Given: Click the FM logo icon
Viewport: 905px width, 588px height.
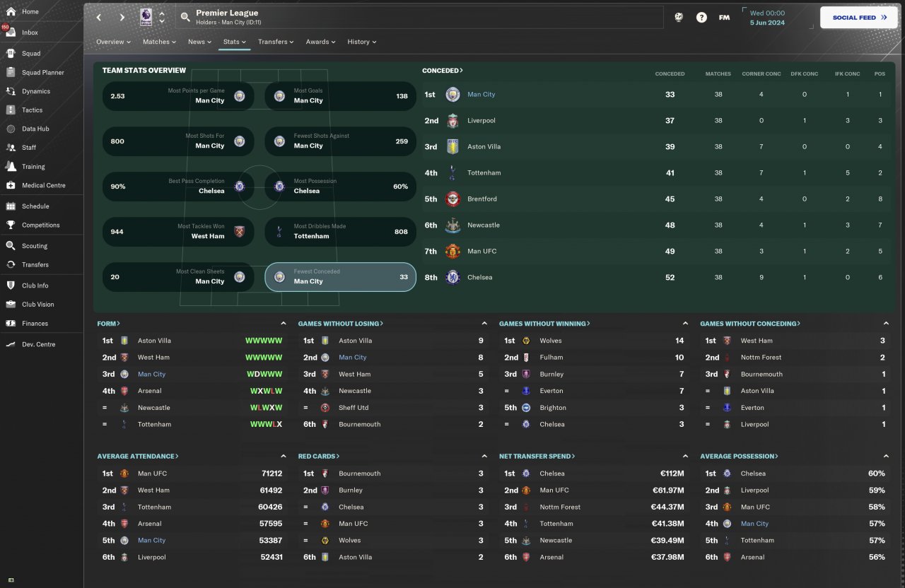Looking at the screenshot, I should [x=724, y=18].
